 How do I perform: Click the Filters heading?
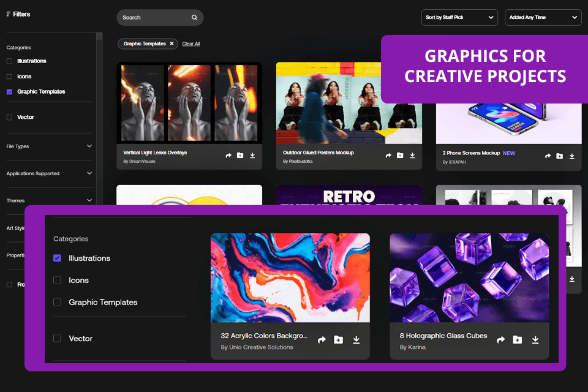pyautogui.click(x=21, y=14)
